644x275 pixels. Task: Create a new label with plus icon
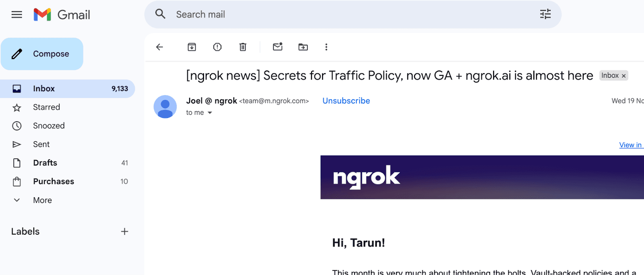point(125,232)
